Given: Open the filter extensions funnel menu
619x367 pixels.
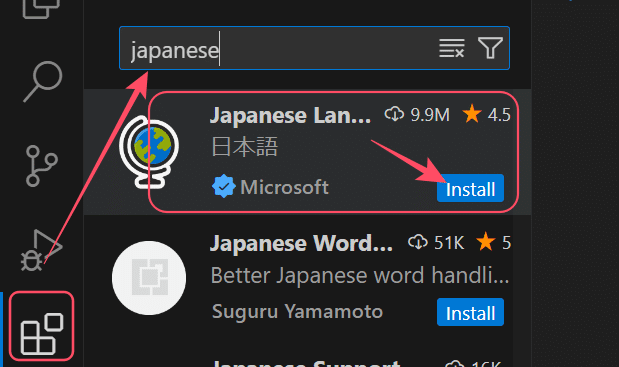Looking at the screenshot, I should tap(490, 48).
